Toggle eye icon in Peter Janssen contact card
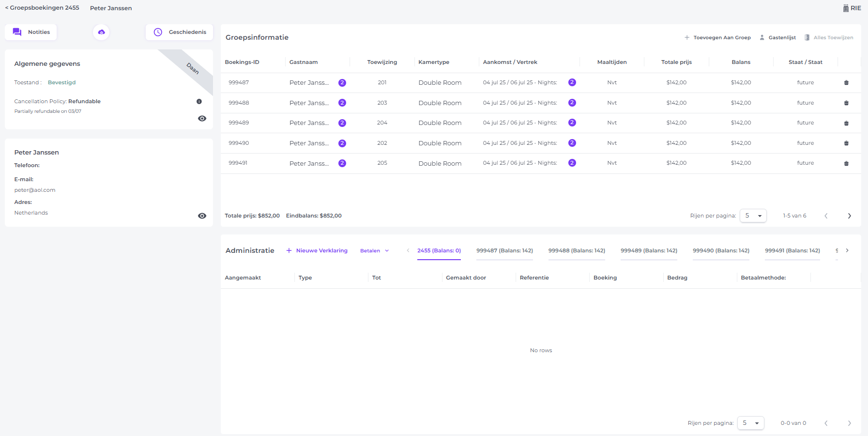 pos(202,216)
